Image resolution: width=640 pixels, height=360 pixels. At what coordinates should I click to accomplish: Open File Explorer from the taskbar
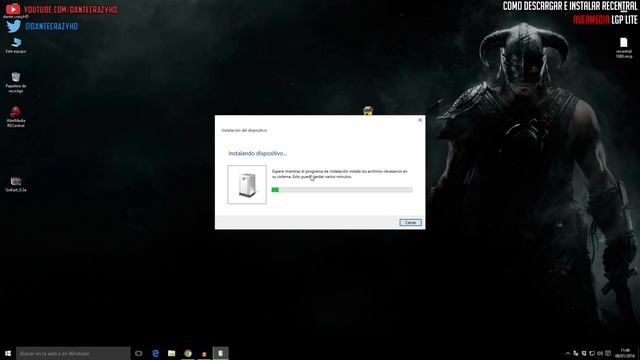click(171, 353)
